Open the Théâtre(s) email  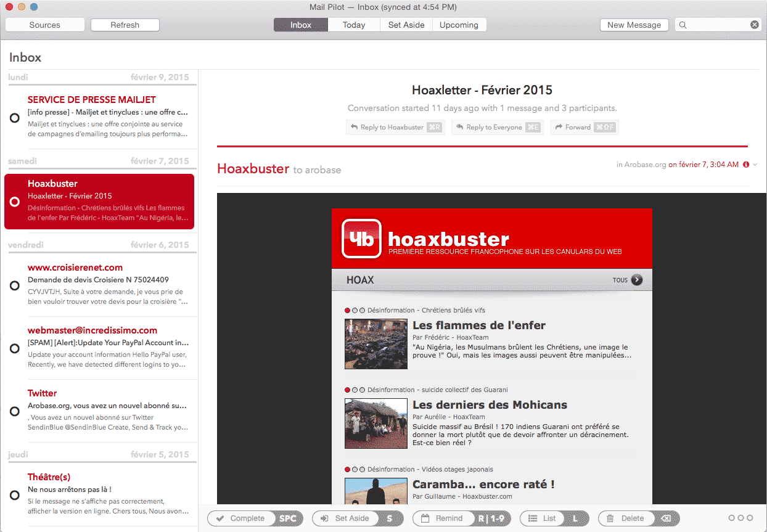point(100,494)
